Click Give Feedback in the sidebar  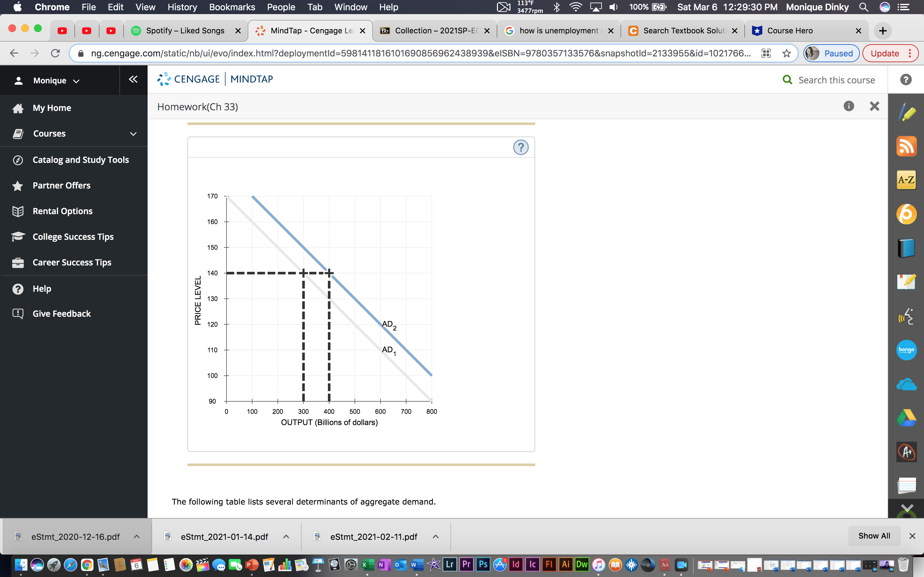click(62, 314)
